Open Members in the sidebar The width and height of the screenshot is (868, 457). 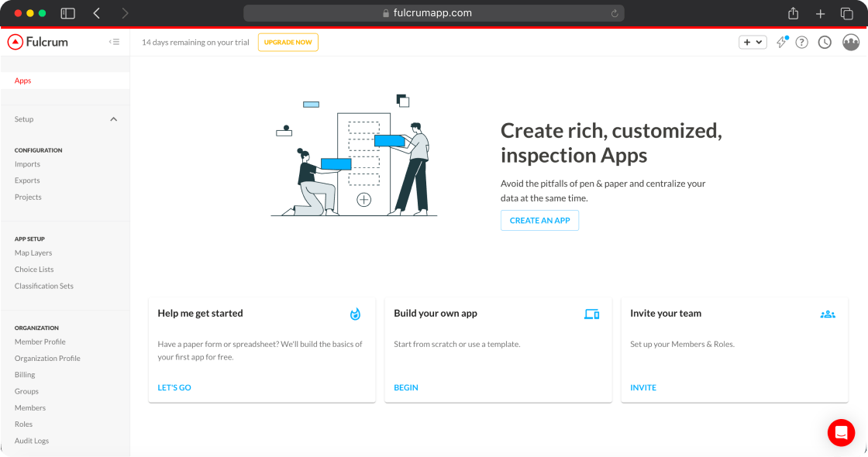click(30, 407)
